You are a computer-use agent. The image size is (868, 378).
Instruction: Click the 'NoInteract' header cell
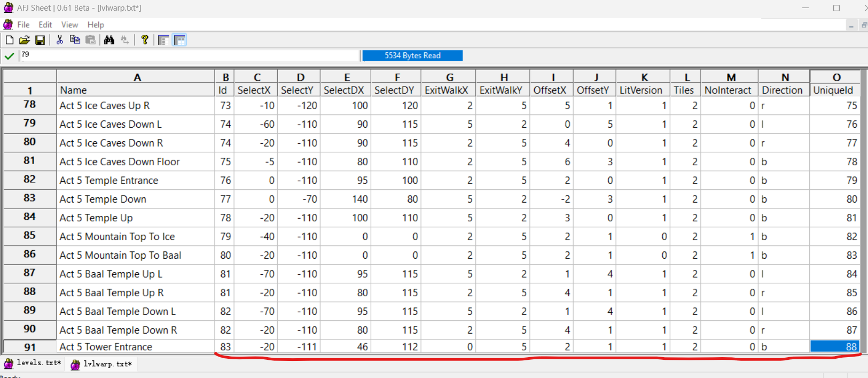point(729,90)
